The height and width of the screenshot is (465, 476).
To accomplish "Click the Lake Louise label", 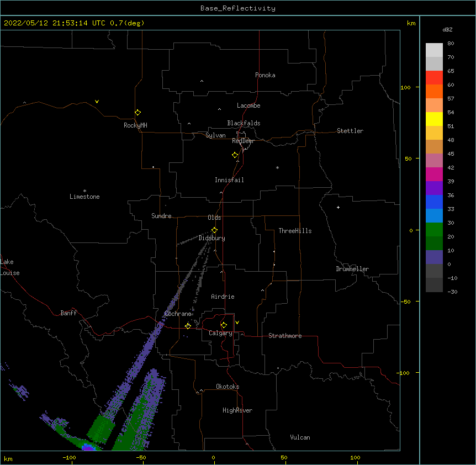I will 10,267.
